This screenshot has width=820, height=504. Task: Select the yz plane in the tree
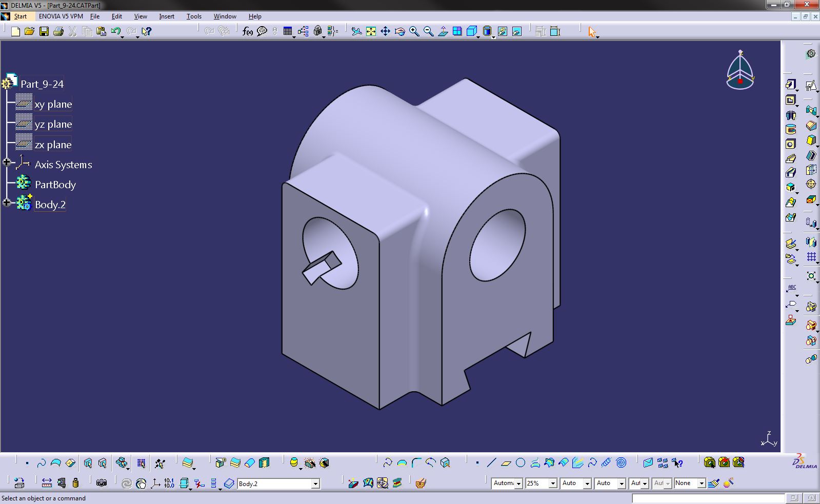[53, 124]
